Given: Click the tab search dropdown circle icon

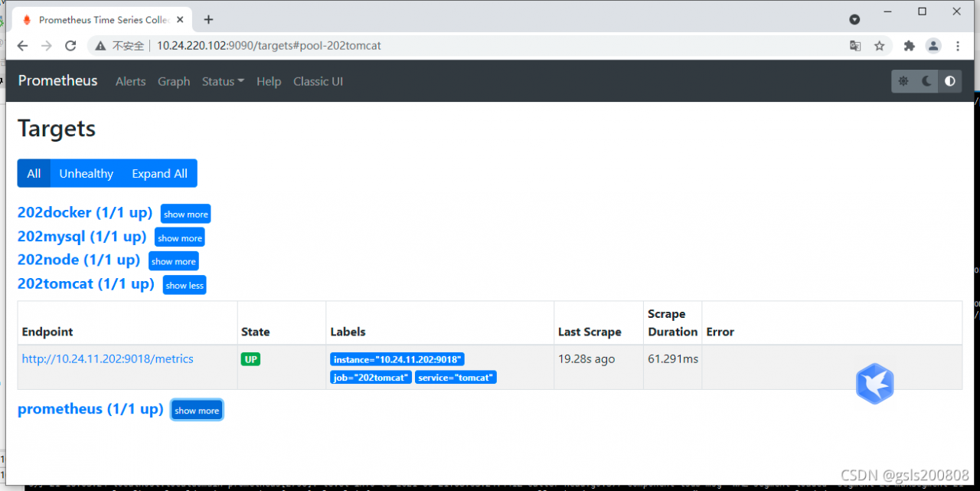Looking at the screenshot, I should click(x=854, y=19).
